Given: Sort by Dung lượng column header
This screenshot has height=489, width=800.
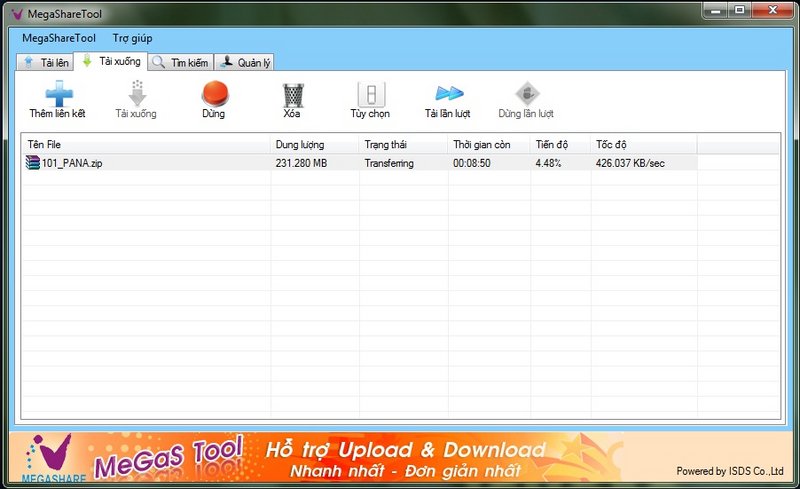Looking at the screenshot, I should [314, 145].
